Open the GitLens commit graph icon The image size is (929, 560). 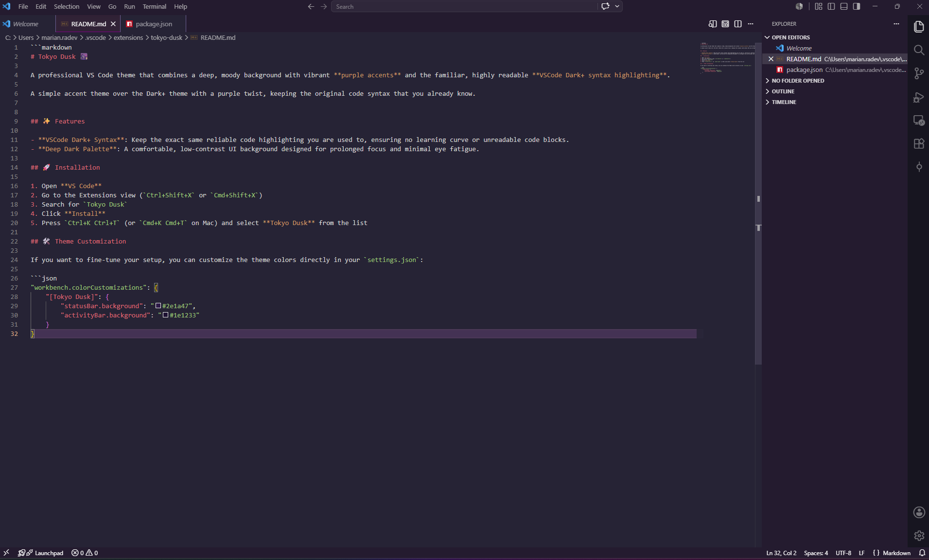click(x=919, y=167)
